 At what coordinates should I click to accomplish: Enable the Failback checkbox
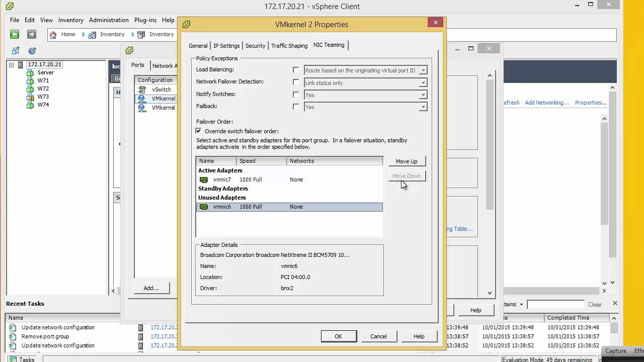[x=296, y=107]
